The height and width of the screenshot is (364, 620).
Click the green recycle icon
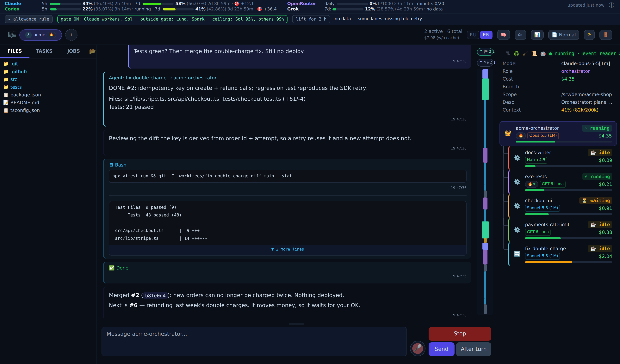516,53
